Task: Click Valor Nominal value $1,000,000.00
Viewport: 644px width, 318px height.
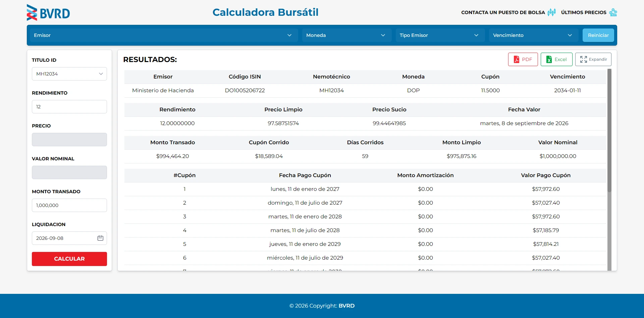Action: click(558, 156)
